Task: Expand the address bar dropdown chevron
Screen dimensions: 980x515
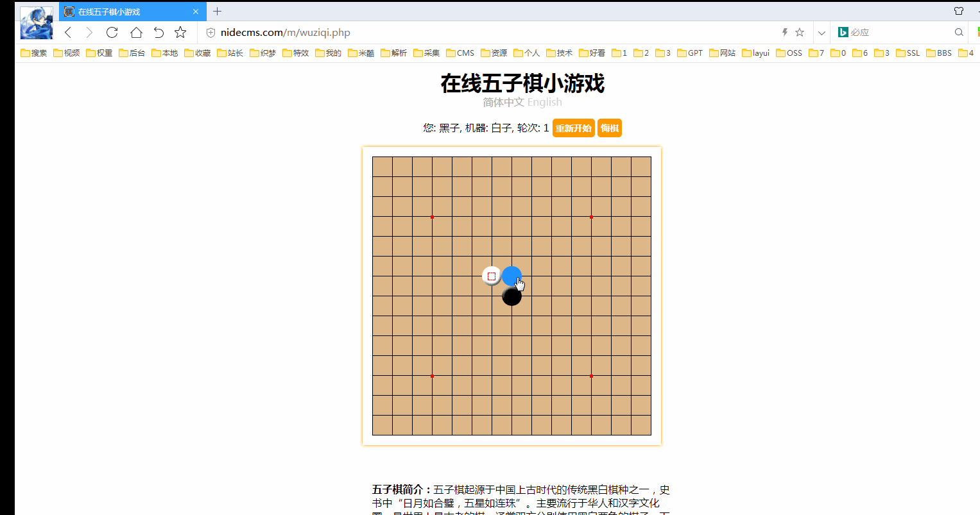Action: pyautogui.click(x=821, y=33)
